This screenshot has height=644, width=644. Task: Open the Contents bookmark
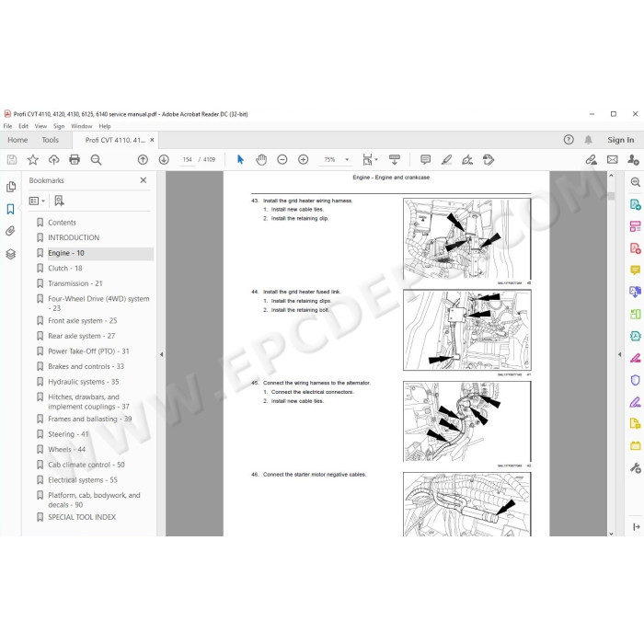click(x=62, y=223)
